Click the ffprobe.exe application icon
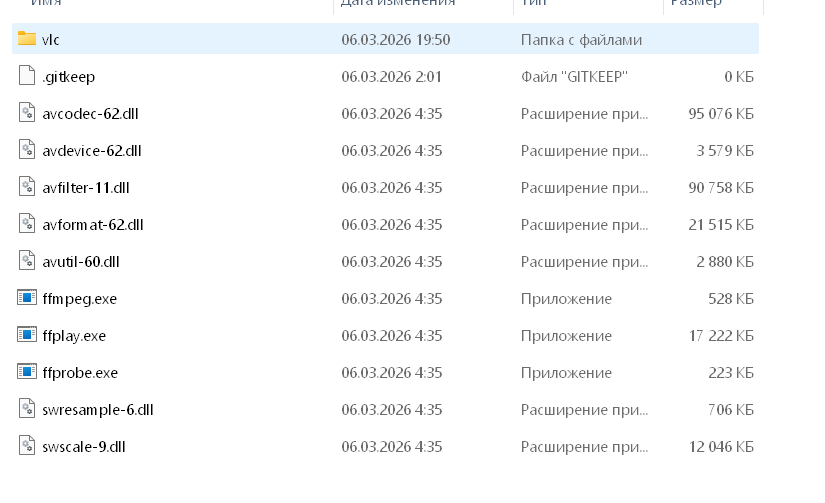The width and height of the screenshot is (825, 503). pos(27,371)
